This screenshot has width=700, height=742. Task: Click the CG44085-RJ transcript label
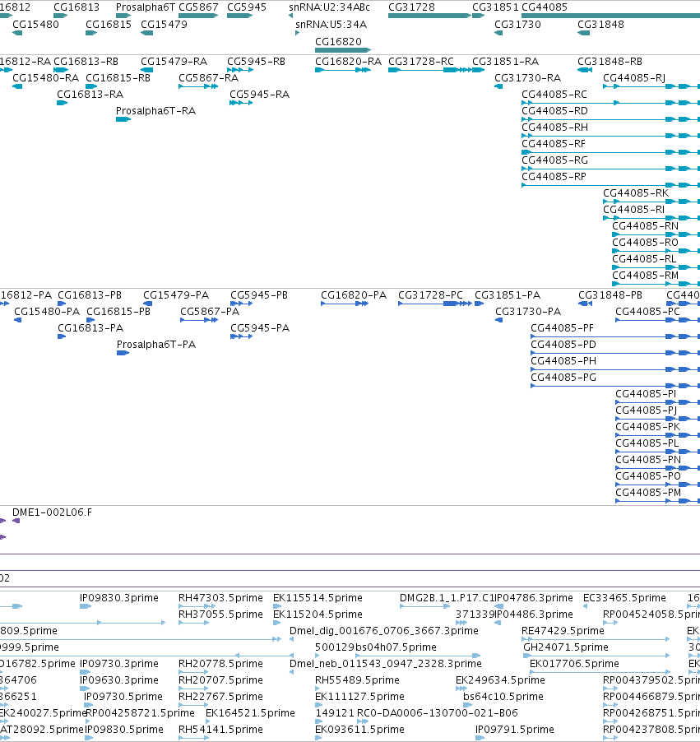tap(633, 77)
